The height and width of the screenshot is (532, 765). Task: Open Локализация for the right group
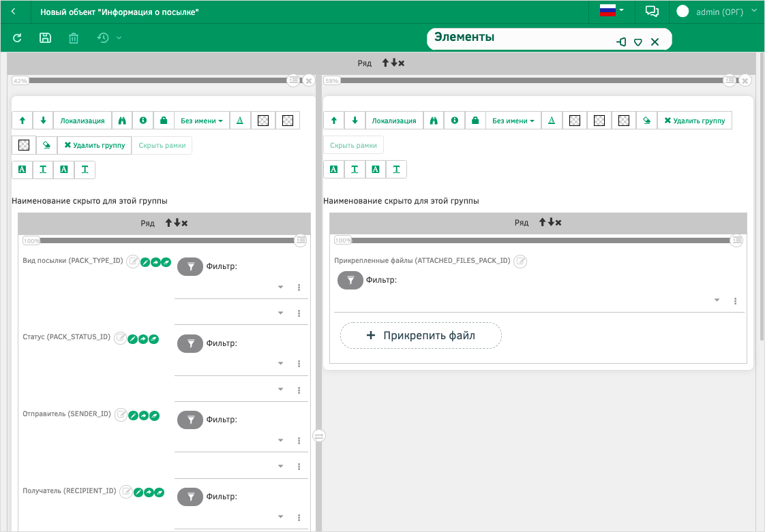[394, 121]
